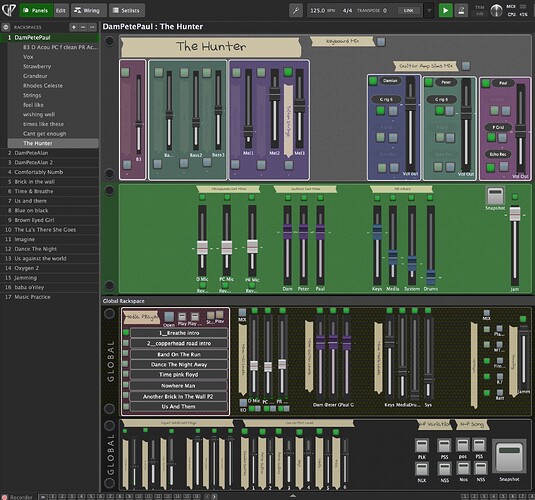Viewport: 535px width, 500px height.
Task: Click the large global Snapshot button
Action: (x=509, y=457)
